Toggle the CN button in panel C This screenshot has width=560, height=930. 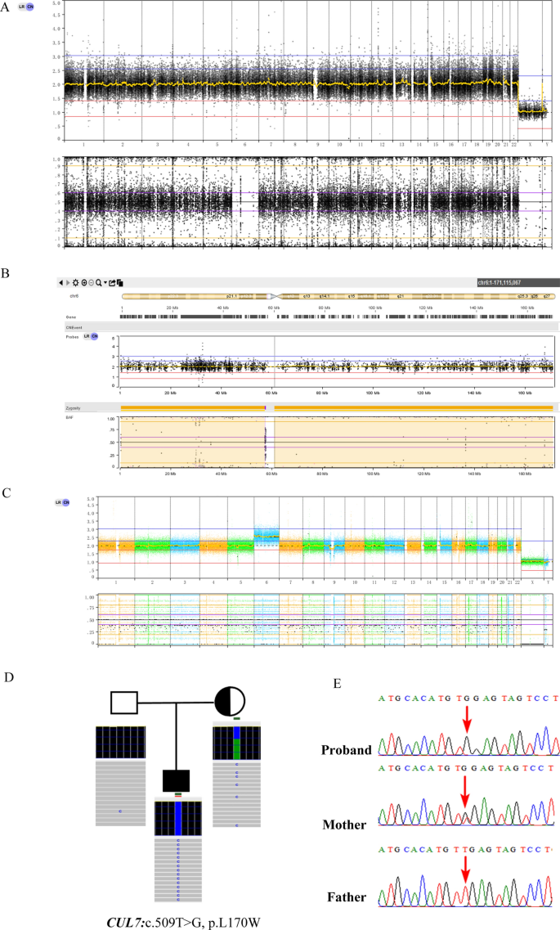coord(65,502)
